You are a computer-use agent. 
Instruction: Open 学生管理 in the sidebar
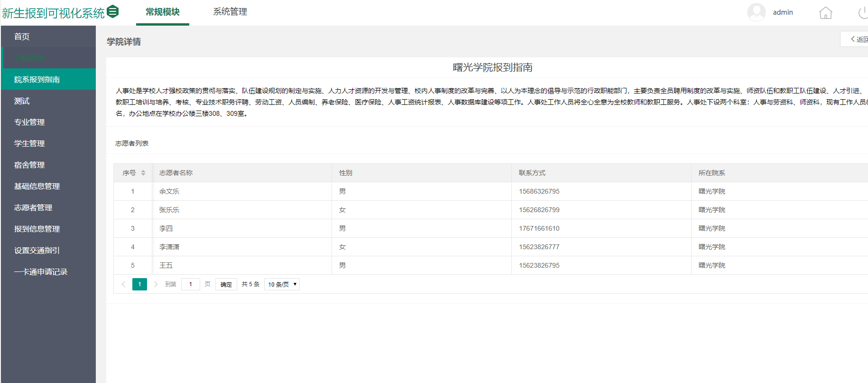click(29, 143)
